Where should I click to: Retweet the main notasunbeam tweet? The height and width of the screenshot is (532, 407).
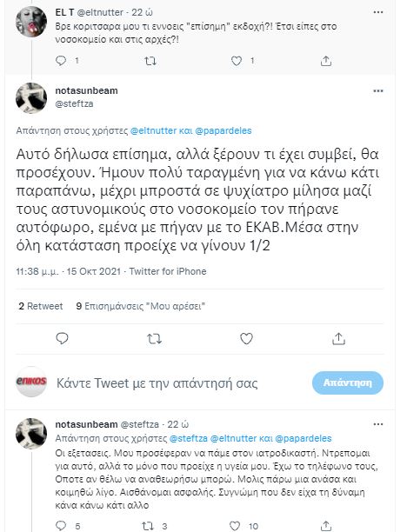click(154, 339)
